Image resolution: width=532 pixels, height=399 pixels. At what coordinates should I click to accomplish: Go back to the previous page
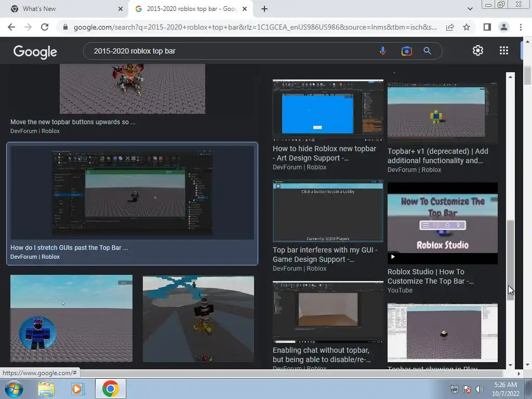(11, 27)
